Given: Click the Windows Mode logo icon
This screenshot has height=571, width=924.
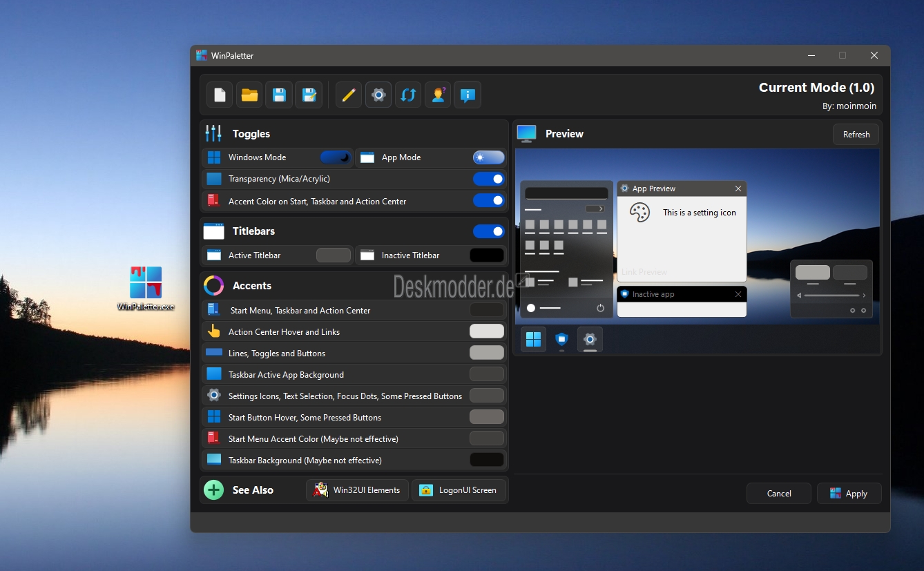Looking at the screenshot, I should tap(214, 157).
